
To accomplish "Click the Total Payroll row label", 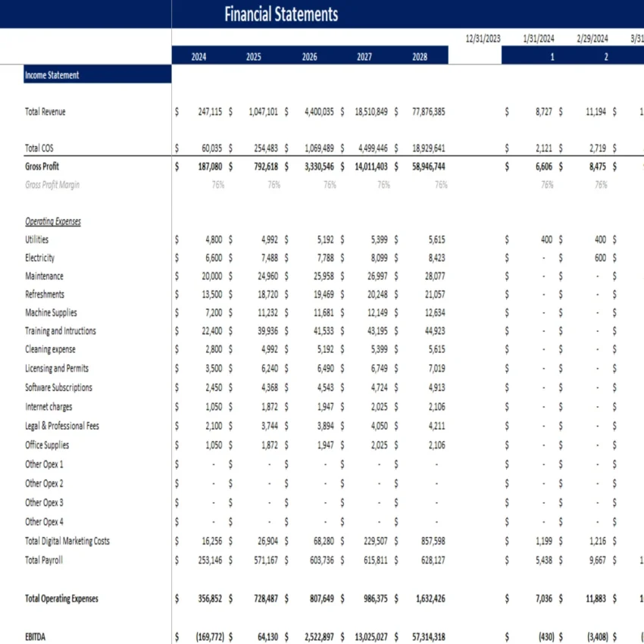I will click(x=43, y=560).
